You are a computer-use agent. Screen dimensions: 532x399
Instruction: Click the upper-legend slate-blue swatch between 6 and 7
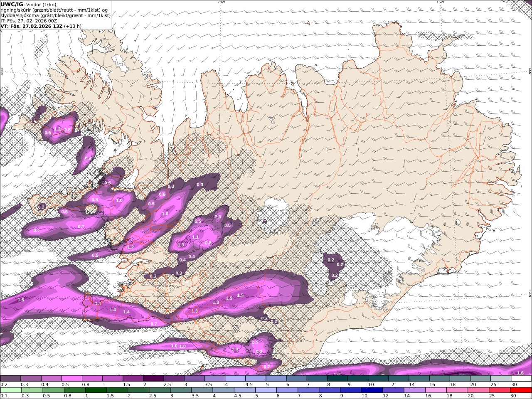point(296,379)
